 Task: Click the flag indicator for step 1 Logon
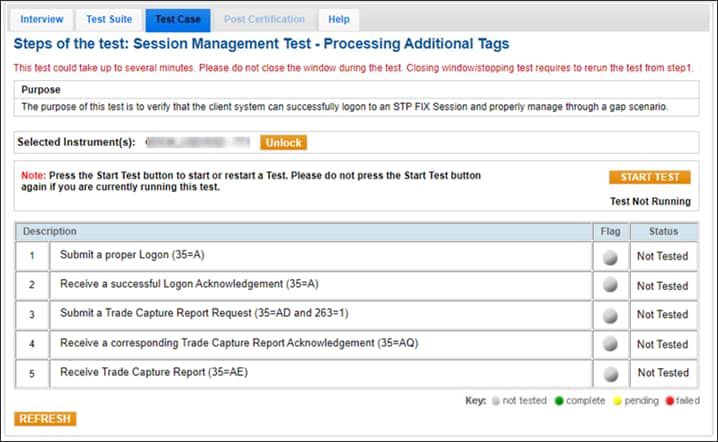click(x=610, y=256)
